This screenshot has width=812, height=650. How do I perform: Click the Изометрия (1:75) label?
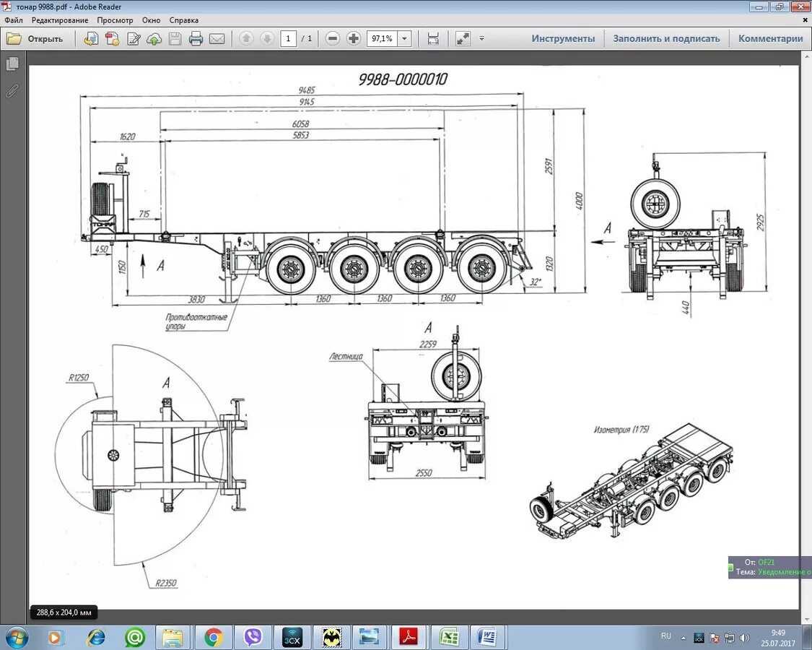(621, 430)
